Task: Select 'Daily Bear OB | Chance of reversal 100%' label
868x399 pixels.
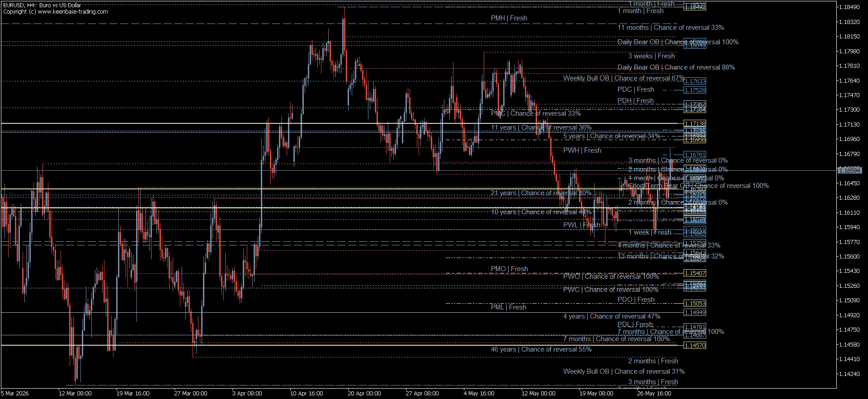Action: pos(678,42)
